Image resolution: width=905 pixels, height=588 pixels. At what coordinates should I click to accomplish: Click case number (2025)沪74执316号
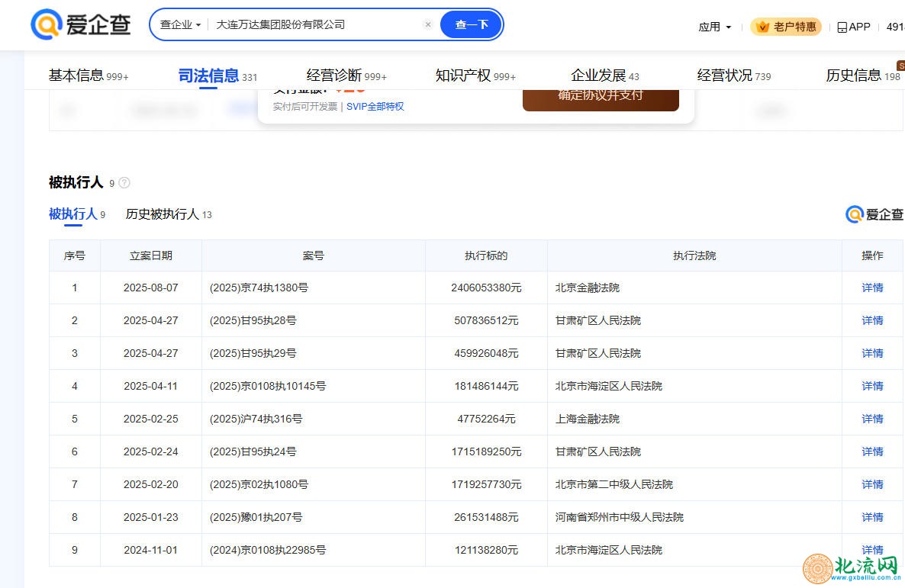tap(256, 419)
